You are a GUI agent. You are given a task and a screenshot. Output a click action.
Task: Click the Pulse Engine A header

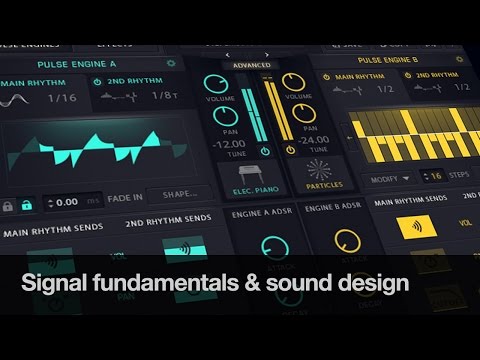(x=76, y=64)
